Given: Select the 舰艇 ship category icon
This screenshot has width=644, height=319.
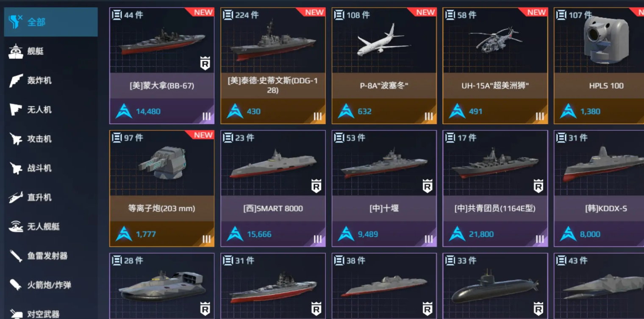Looking at the screenshot, I should point(16,51).
